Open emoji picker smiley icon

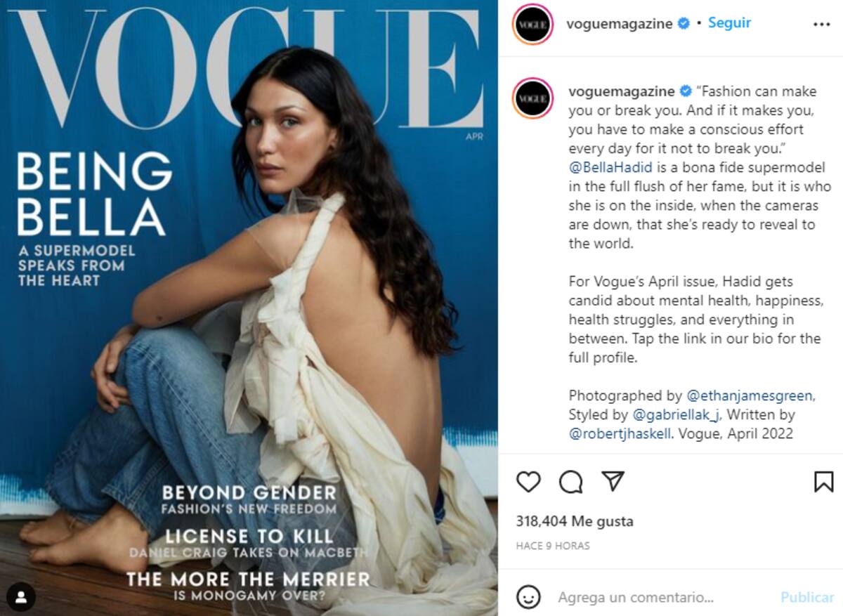tap(528, 597)
